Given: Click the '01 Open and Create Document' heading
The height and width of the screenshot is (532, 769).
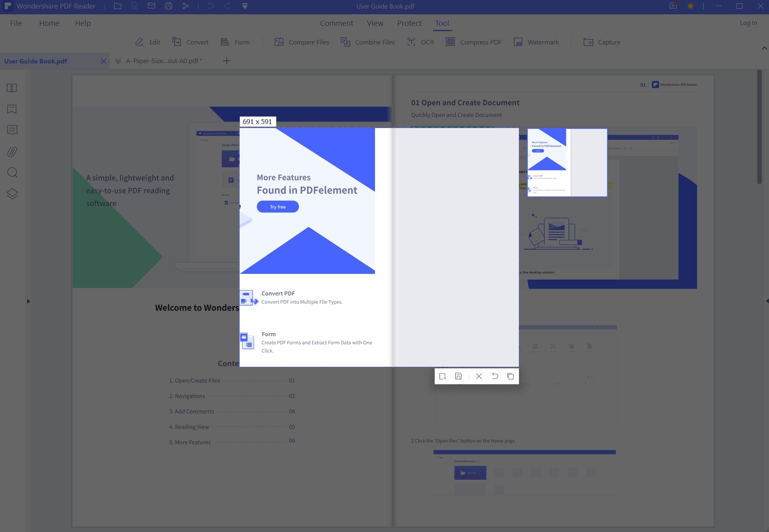Looking at the screenshot, I should point(465,103).
